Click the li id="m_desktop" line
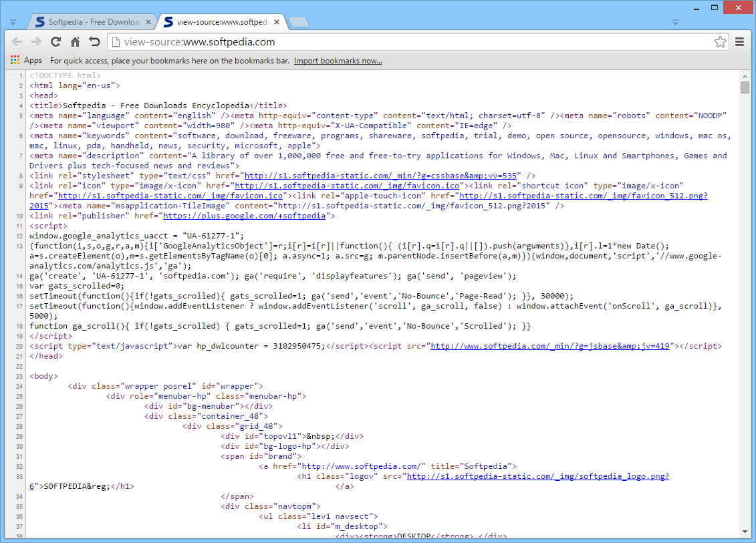The width and height of the screenshot is (756, 543). coord(342,526)
